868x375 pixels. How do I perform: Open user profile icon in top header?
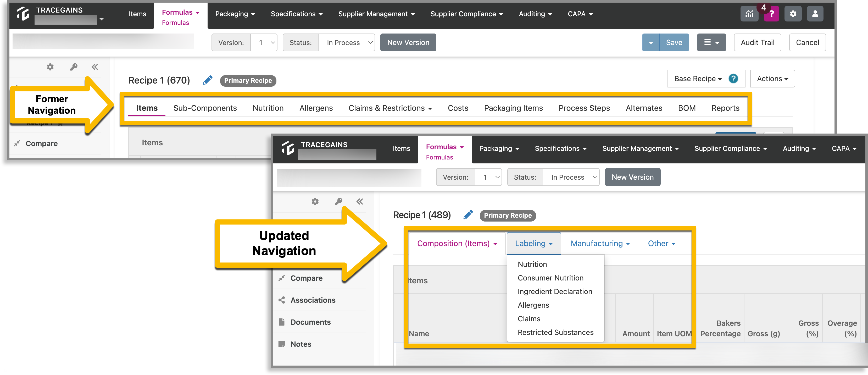coord(815,14)
